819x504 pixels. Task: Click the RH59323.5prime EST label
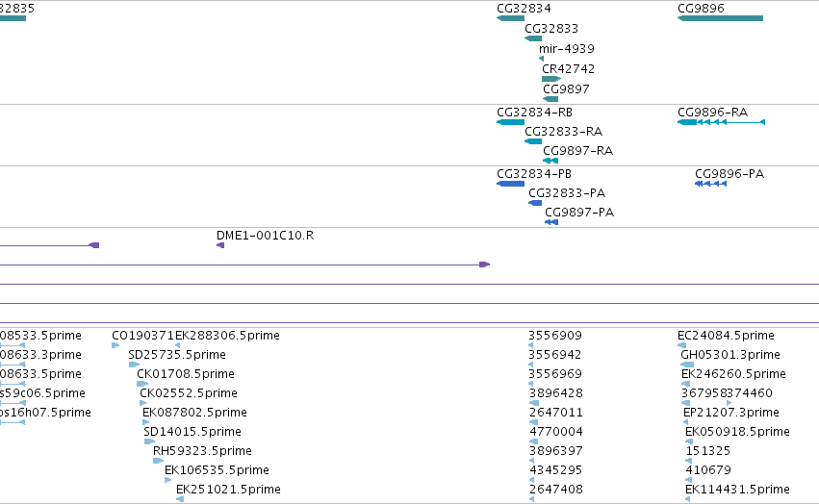coord(202,451)
